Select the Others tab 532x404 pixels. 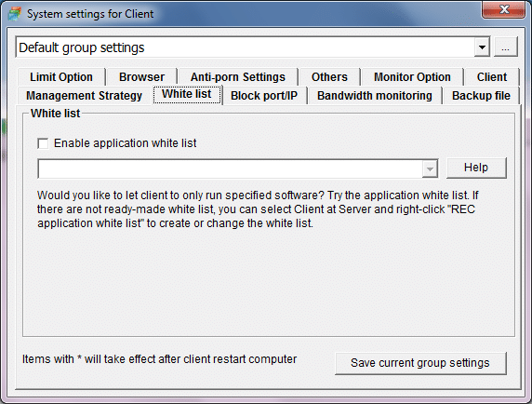(x=329, y=77)
